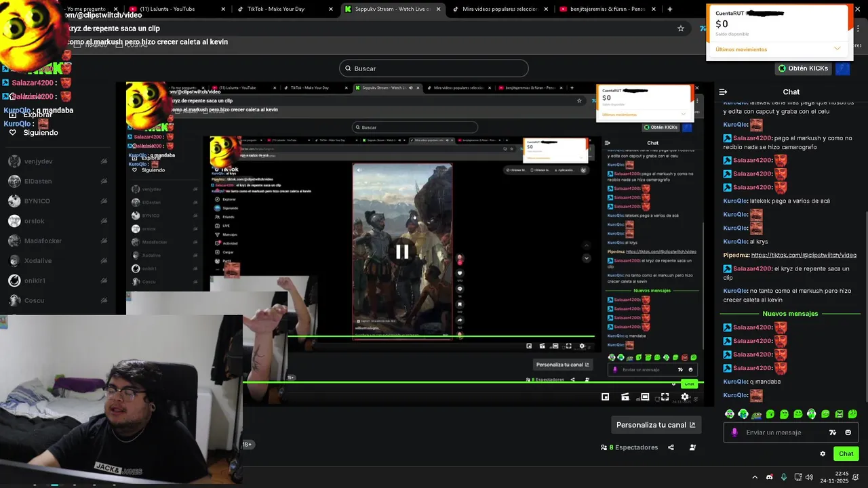Choose the angry green square emote
868x488 pixels.
pos(839,414)
